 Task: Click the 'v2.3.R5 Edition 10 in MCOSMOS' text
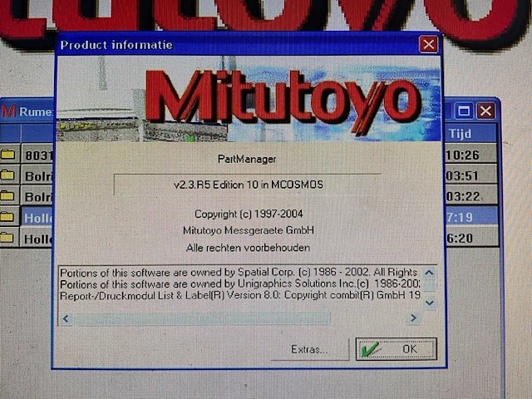tap(249, 185)
